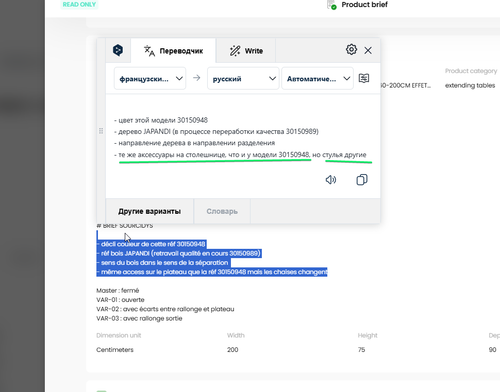The height and width of the screenshot is (392, 500).
Task: Click line VAR-02 avec écarts entre rallonge
Action: [165, 309]
